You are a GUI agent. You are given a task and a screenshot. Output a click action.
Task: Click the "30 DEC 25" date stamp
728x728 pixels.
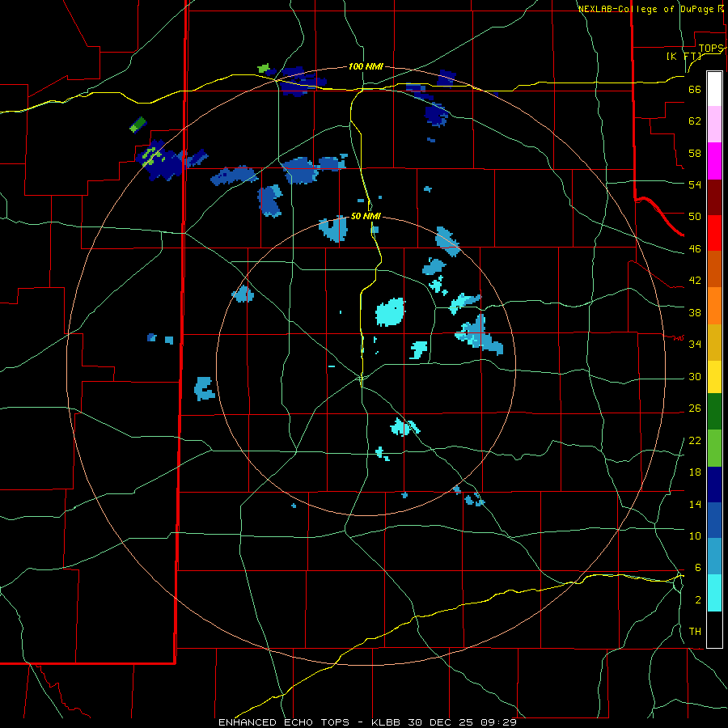(x=443, y=722)
